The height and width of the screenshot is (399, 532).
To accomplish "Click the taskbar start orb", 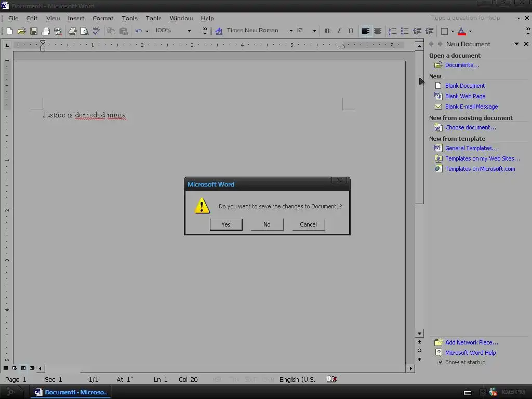I will point(11,392).
